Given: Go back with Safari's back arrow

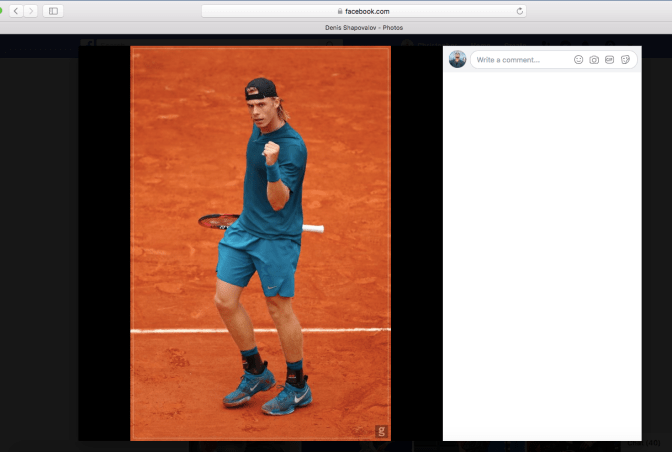Looking at the screenshot, I should click(16, 11).
